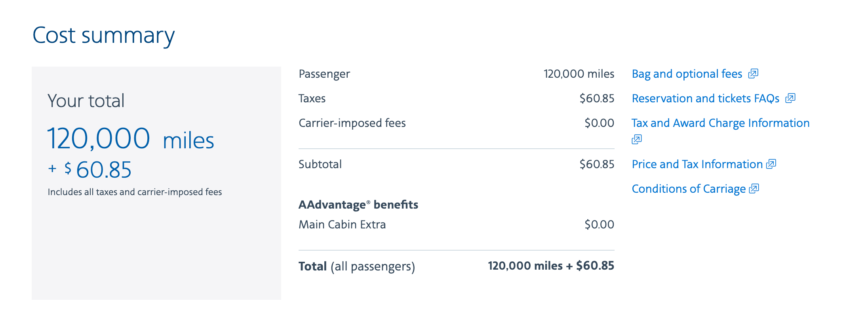The image size is (868, 322).
Task: Click external-link icon below Tax and Award Charge Information
Action: coord(637,140)
